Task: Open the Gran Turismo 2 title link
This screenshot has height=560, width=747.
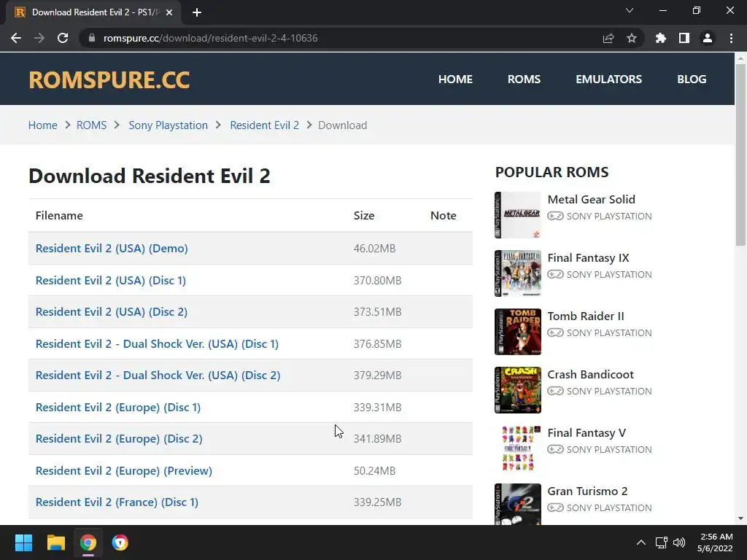Action: tap(587, 491)
